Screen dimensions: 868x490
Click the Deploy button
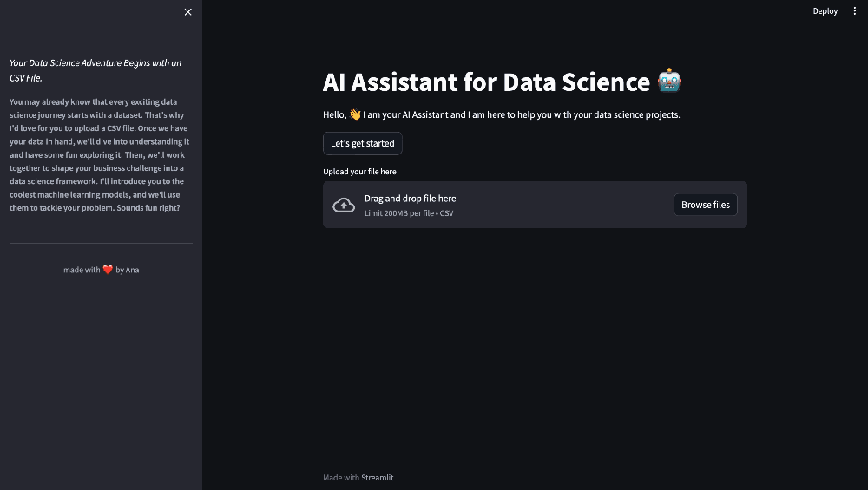click(x=825, y=11)
